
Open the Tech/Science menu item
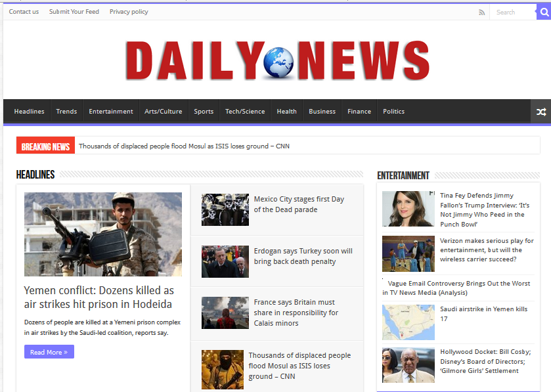(x=245, y=112)
